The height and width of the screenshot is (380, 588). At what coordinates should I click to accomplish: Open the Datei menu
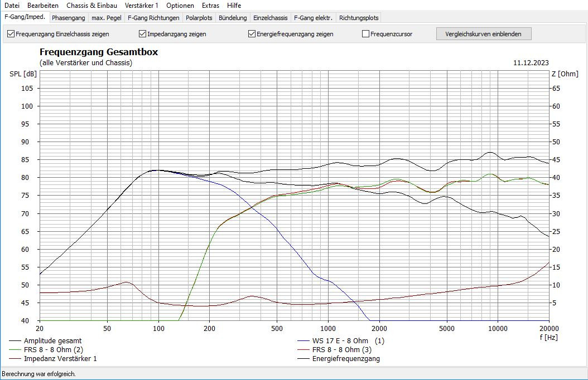coord(11,5)
